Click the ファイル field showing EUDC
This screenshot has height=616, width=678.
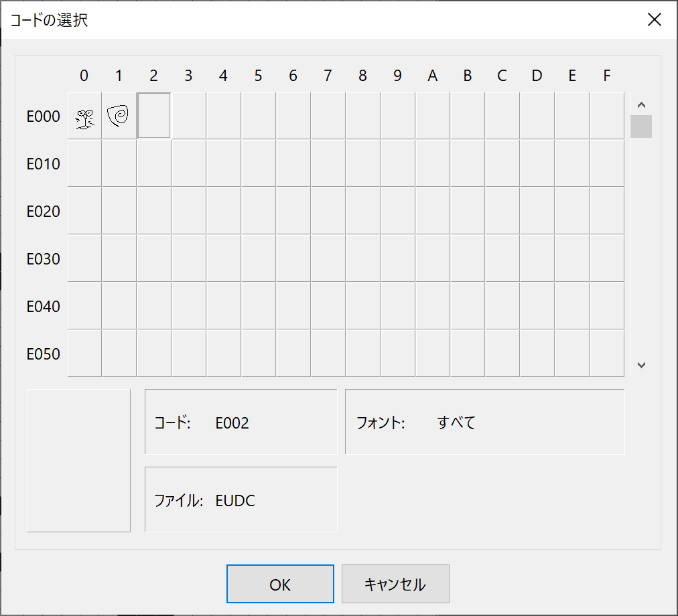point(241,499)
